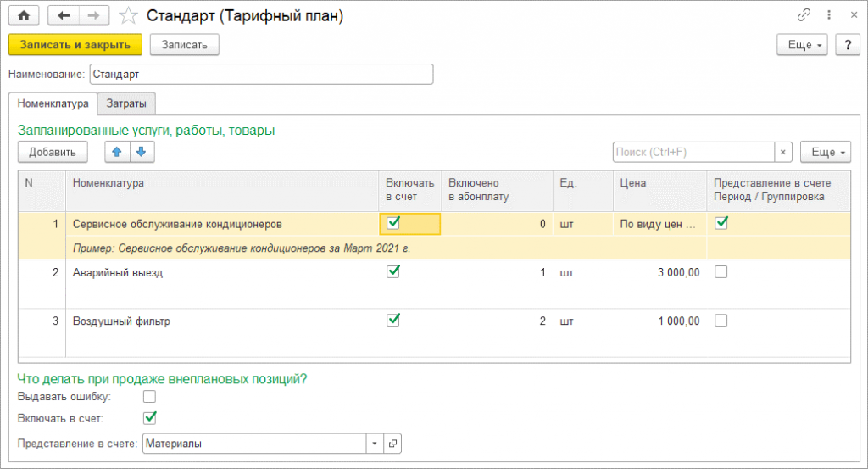Add to favorites with star icon
The image size is (868, 469).
tap(128, 15)
